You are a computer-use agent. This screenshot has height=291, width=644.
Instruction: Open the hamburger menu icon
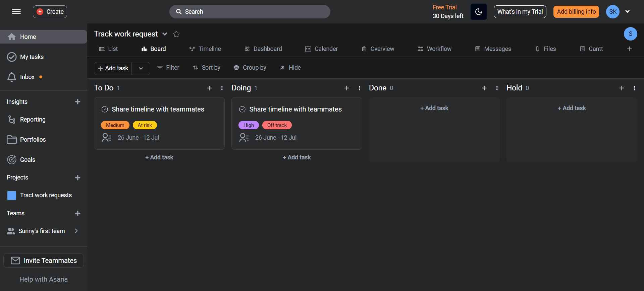pyautogui.click(x=16, y=12)
